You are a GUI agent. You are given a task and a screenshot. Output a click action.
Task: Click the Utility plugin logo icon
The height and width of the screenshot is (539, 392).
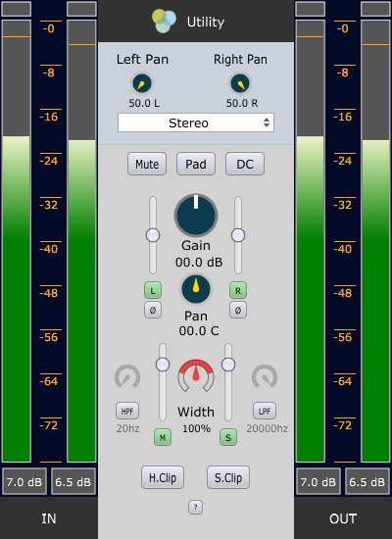click(x=164, y=21)
